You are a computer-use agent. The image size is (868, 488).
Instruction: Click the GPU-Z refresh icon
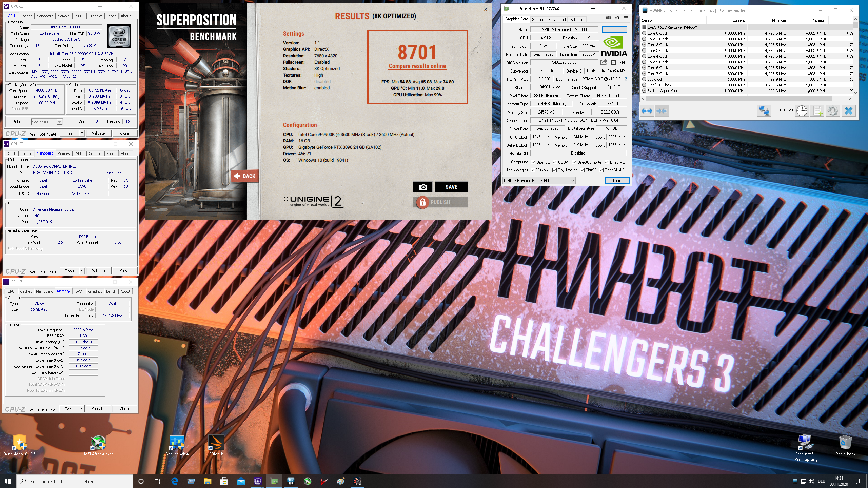[x=617, y=18]
